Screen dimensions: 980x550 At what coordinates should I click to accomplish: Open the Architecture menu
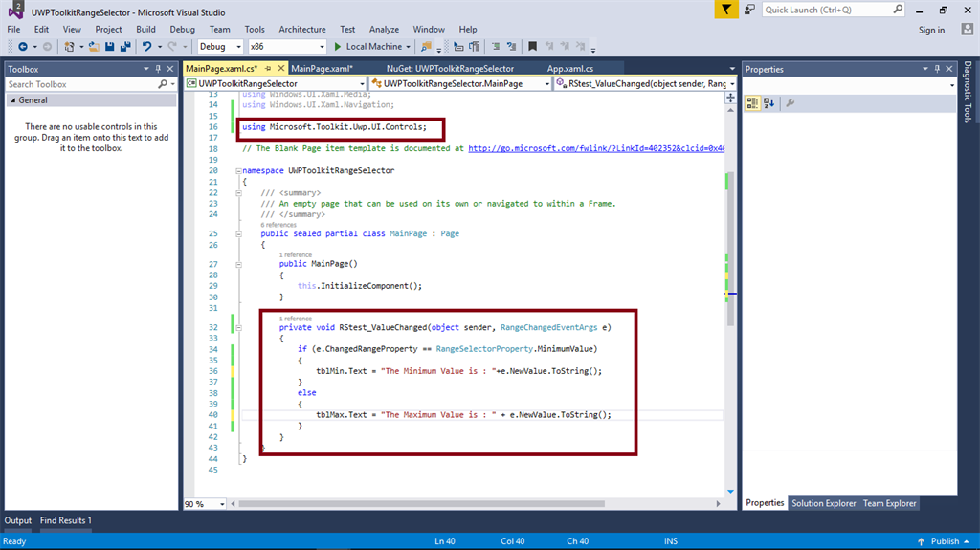pyautogui.click(x=302, y=30)
